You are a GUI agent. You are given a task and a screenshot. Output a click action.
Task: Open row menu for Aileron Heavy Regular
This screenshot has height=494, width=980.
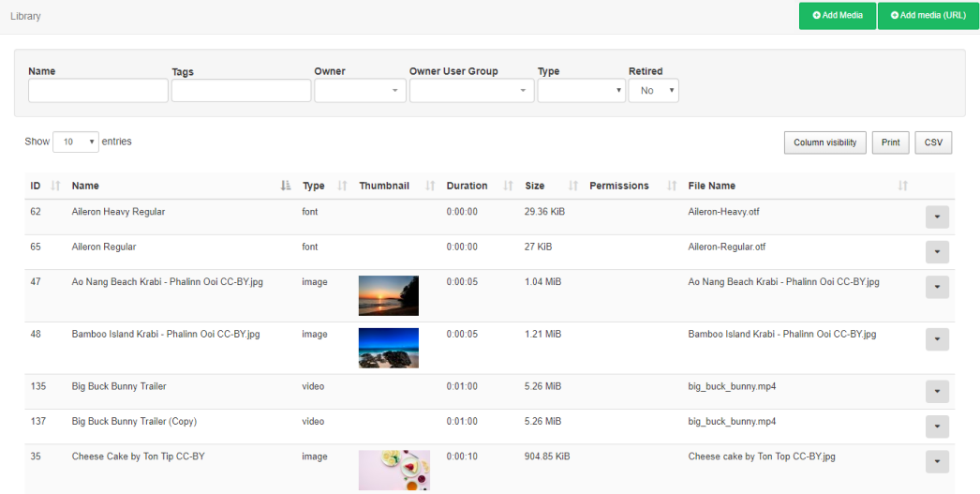coord(937,217)
